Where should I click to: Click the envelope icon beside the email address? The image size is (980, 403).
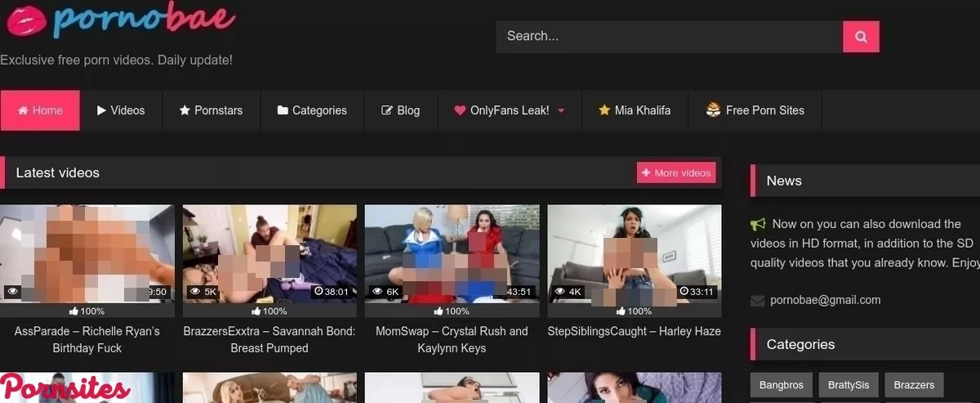pos(757,301)
